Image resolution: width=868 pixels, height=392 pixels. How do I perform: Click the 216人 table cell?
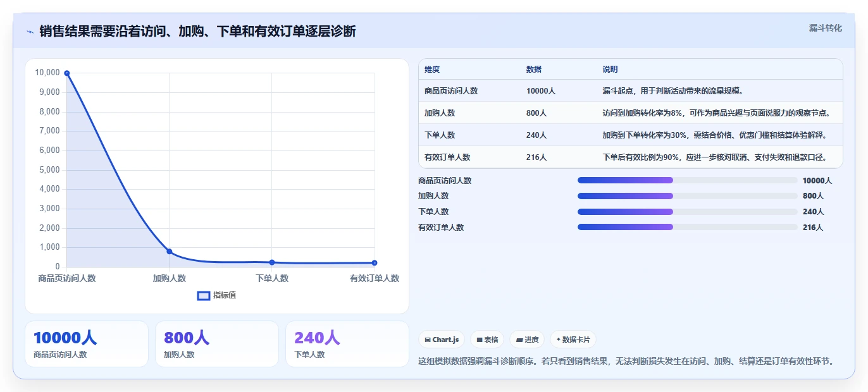(536, 157)
